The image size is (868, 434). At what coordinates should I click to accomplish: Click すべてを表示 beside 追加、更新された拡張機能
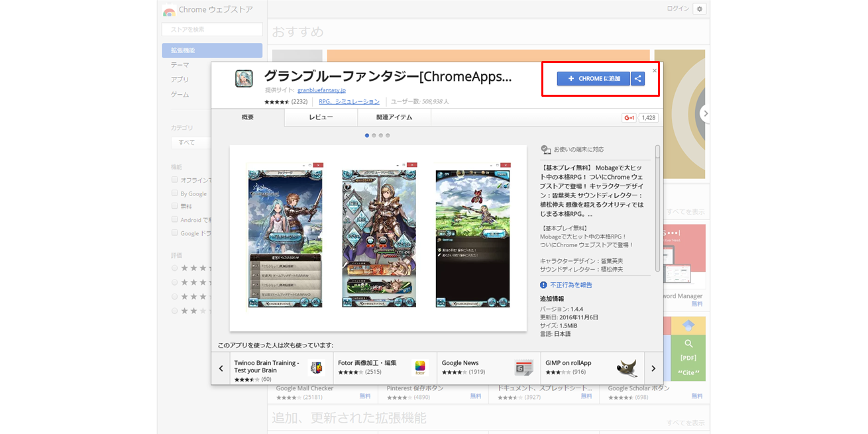click(685, 423)
